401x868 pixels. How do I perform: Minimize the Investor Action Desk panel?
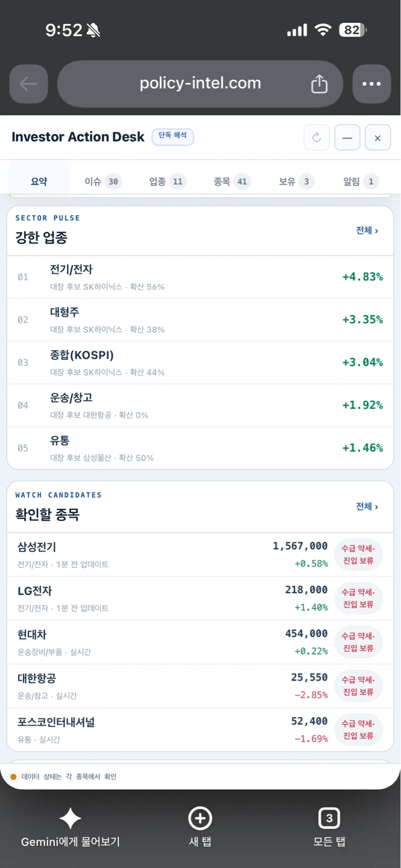pos(347,137)
